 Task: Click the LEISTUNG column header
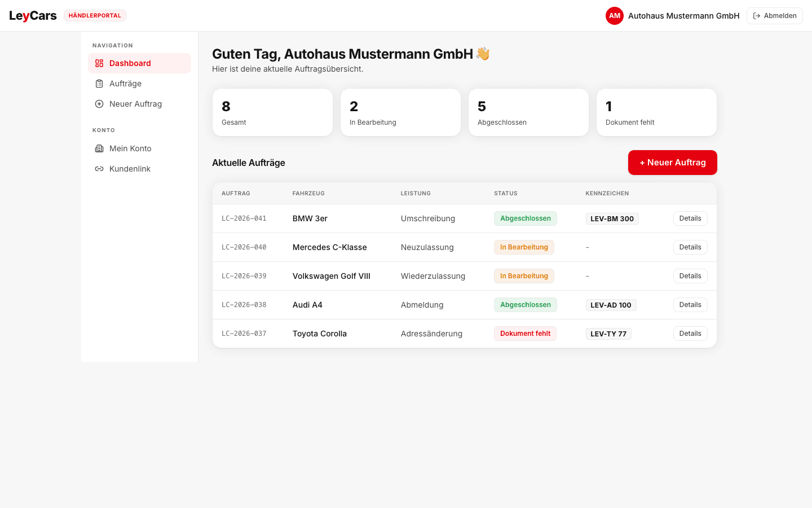click(416, 193)
